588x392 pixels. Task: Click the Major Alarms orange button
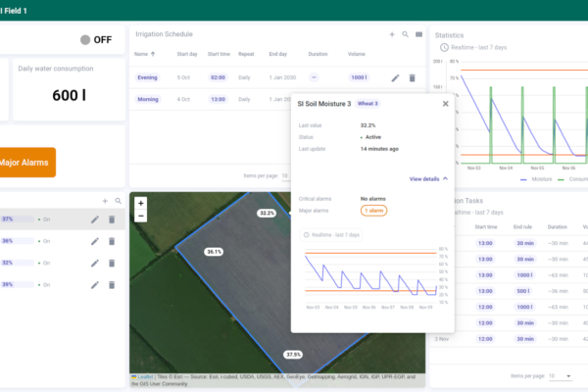coord(26,163)
